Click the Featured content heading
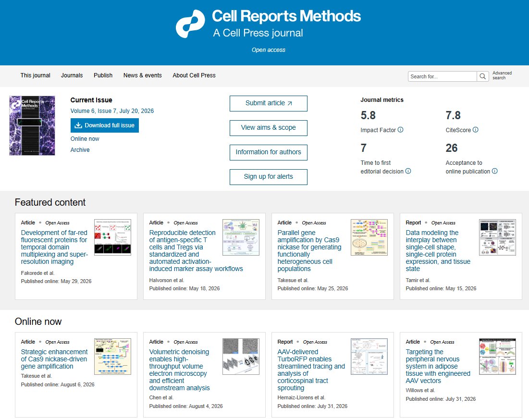The width and height of the screenshot is (529, 420). click(50, 202)
